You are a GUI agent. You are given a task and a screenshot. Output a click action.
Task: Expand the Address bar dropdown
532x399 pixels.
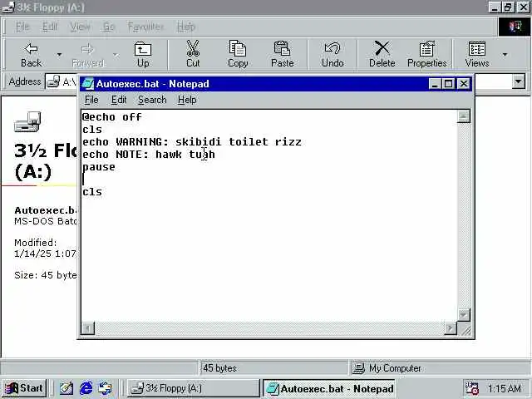point(518,81)
